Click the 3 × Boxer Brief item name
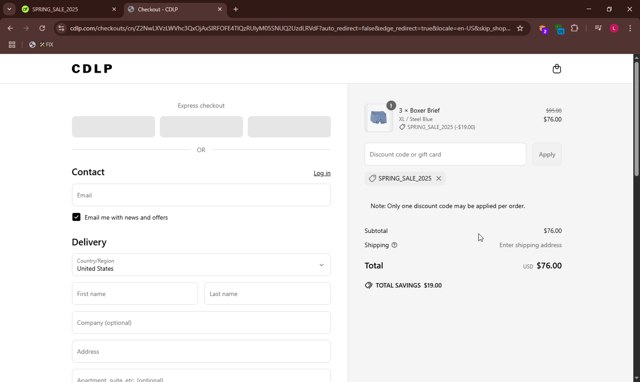This screenshot has height=382, width=640. pyautogui.click(x=419, y=110)
